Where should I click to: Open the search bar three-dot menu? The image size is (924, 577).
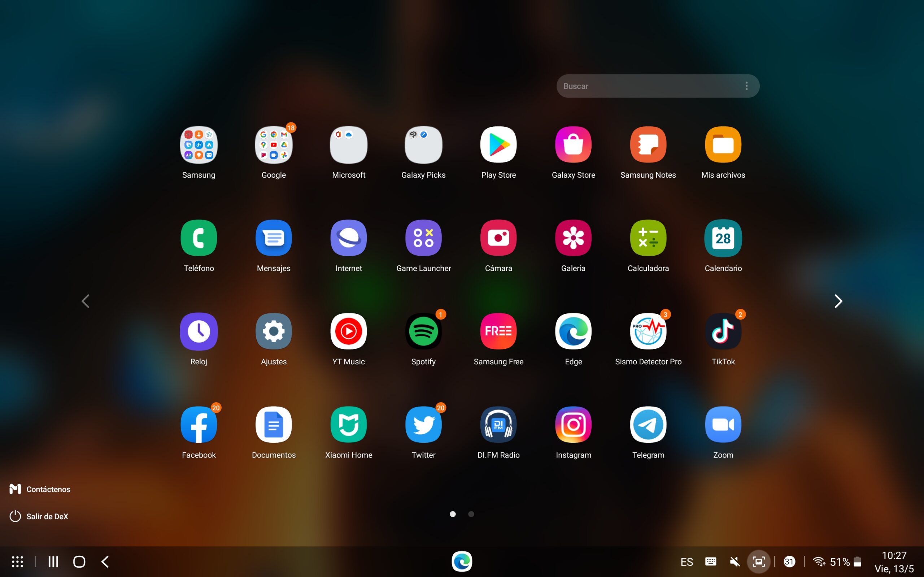tap(746, 86)
